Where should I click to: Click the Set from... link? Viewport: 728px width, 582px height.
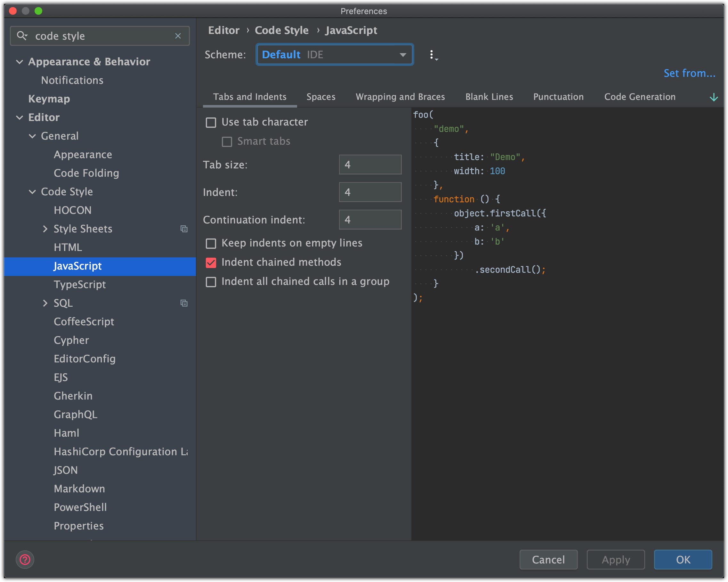click(x=689, y=73)
